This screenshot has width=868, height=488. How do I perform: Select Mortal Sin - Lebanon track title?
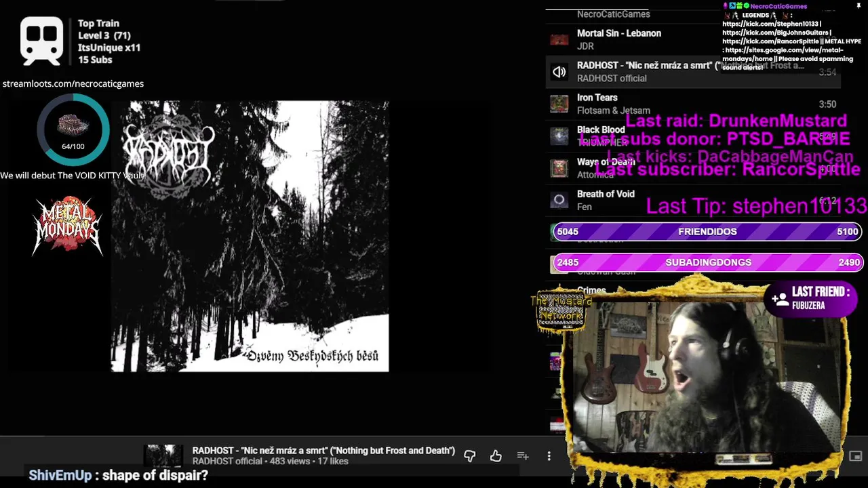click(618, 33)
